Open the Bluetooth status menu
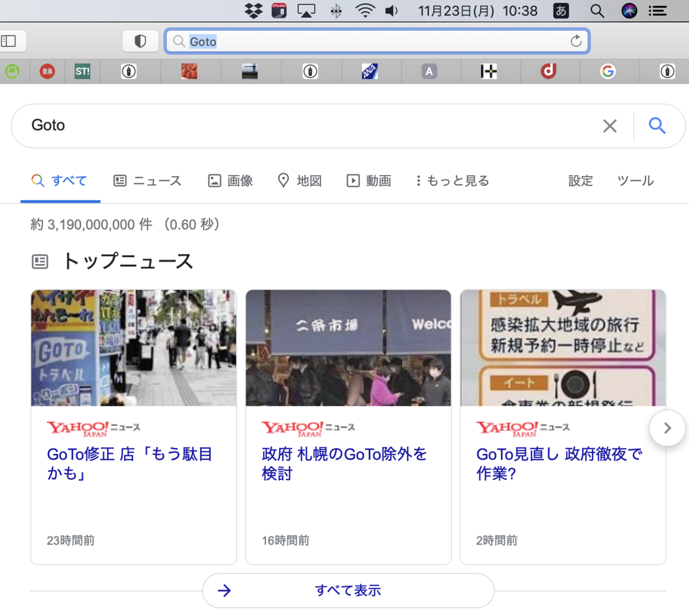 [x=336, y=10]
